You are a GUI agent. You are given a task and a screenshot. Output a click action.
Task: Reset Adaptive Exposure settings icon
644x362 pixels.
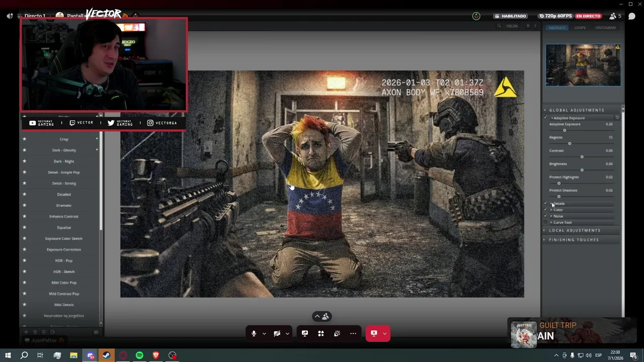[x=617, y=118]
